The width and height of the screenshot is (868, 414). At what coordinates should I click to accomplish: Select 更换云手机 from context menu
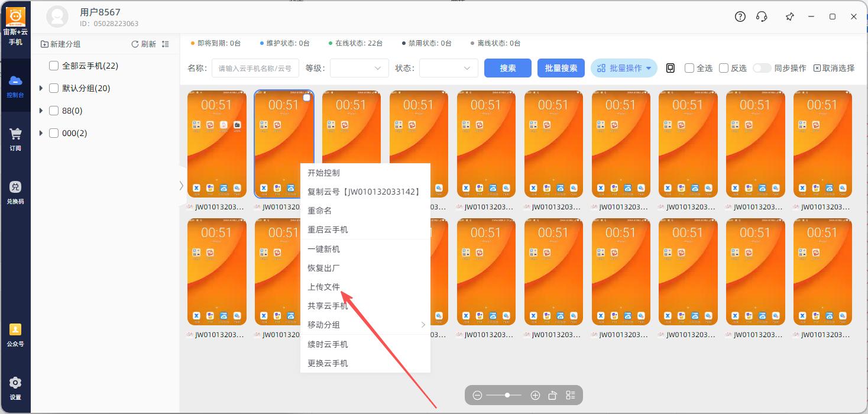click(x=365, y=363)
